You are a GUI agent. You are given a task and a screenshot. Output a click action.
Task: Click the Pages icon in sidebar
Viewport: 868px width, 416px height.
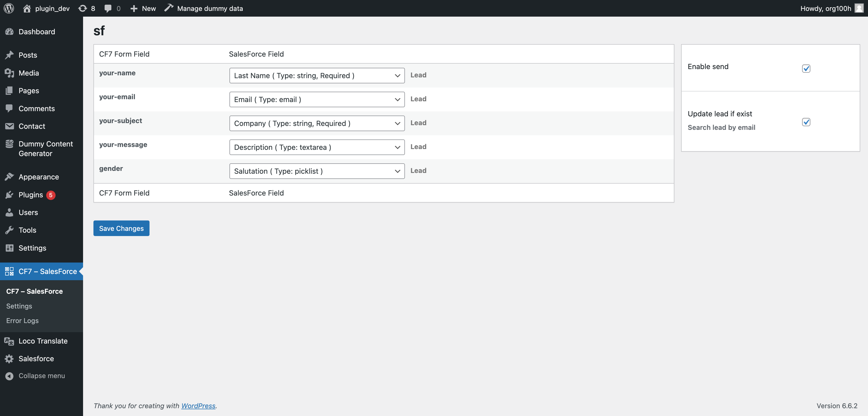point(9,91)
